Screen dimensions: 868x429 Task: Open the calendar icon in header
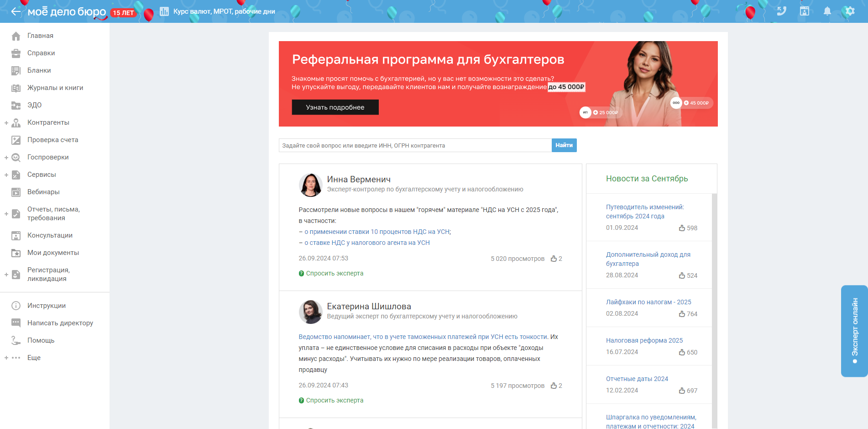point(805,11)
